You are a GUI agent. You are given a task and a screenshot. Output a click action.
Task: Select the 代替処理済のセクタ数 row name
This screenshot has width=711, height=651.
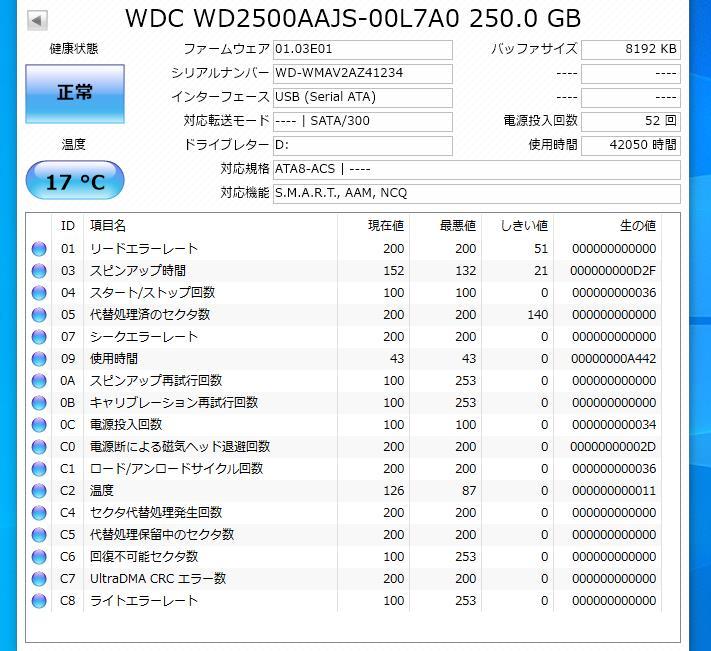pos(150,315)
